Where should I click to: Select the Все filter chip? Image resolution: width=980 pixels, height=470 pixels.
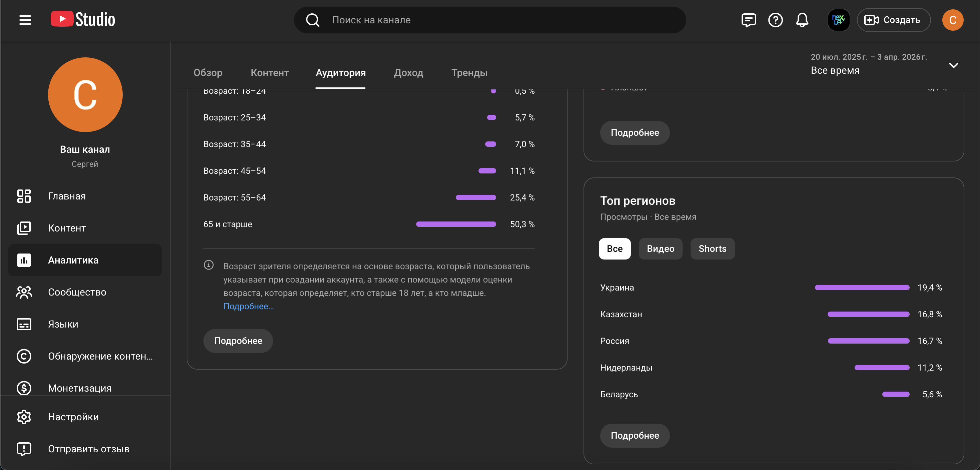[x=615, y=249]
